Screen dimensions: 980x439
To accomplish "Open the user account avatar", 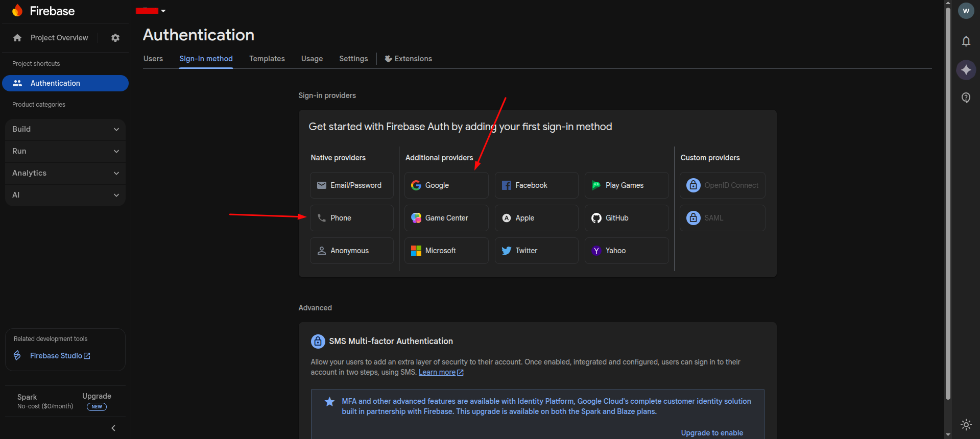I will point(966,11).
